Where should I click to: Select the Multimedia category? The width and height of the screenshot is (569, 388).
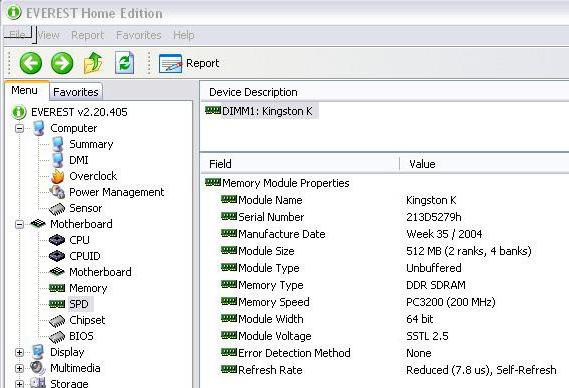75,368
